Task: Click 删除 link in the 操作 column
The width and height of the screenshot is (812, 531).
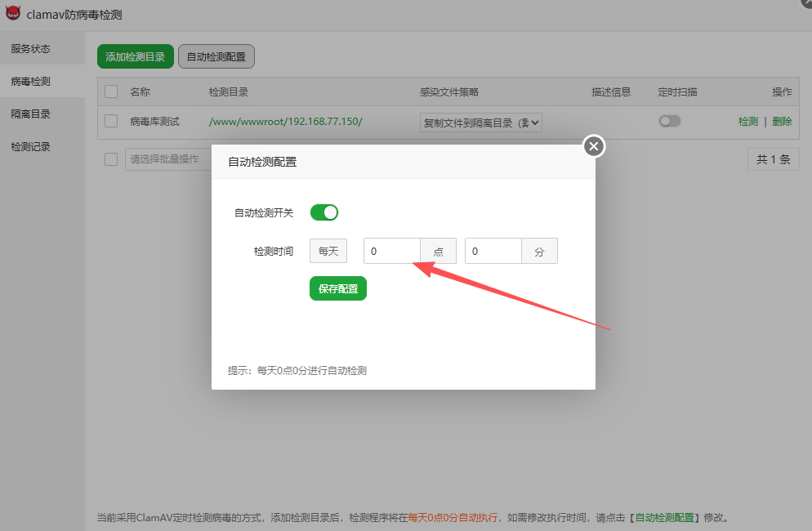Action: tap(782, 122)
